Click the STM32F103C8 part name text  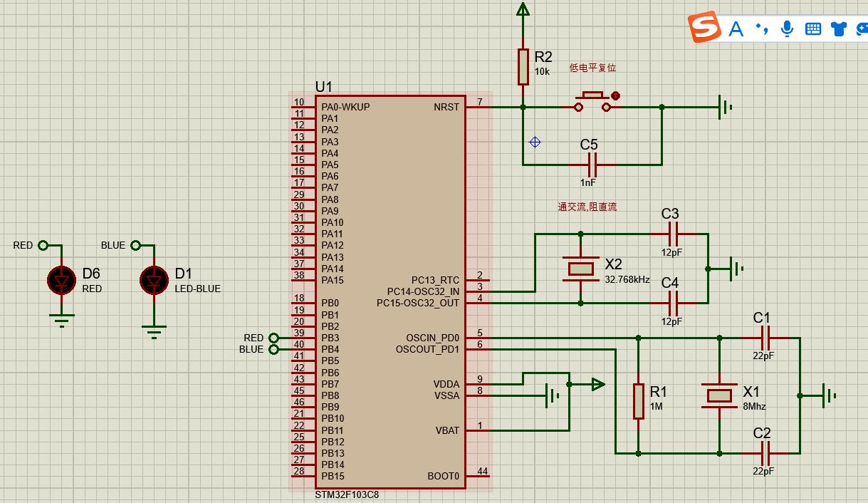(347, 494)
